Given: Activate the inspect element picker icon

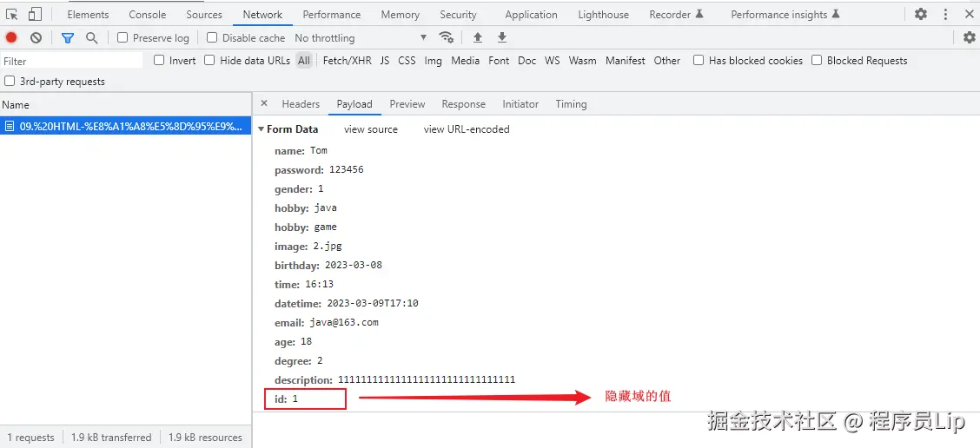Looking at the screenshot, I should point(12,14).
